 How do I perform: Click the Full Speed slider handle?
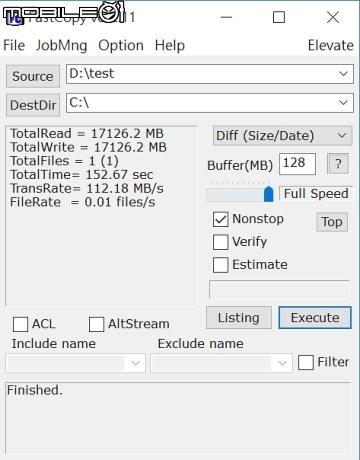click(268, 194)
